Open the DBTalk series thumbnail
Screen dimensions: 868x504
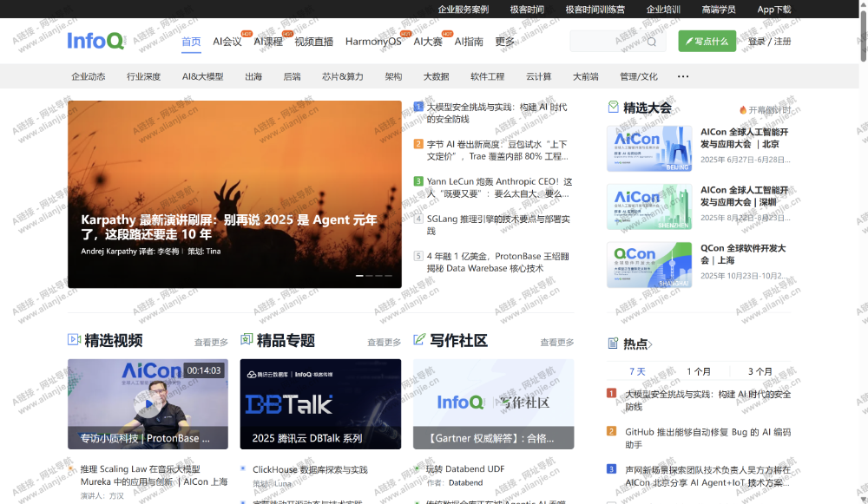(x=320, y=404)
